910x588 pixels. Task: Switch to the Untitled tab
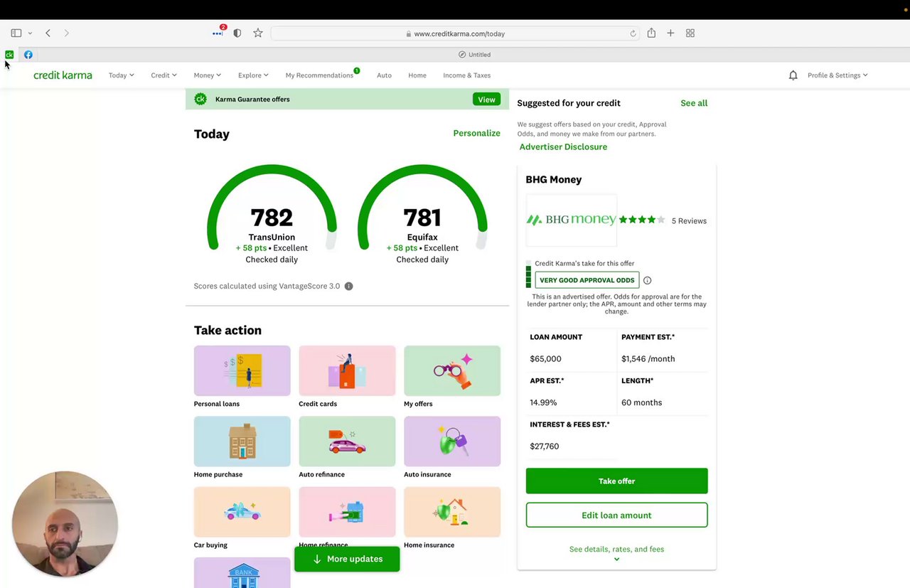[474, 55]
